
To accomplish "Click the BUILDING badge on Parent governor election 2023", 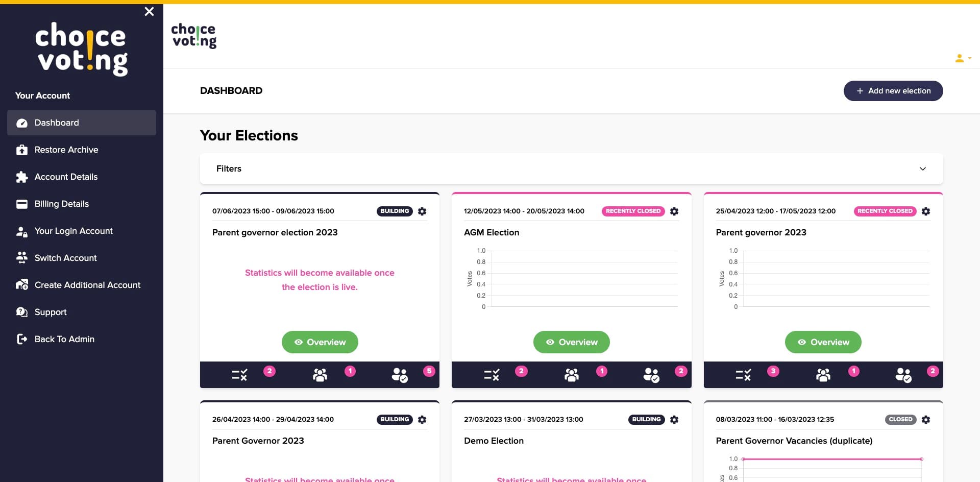I will click(x=395, y=211).
